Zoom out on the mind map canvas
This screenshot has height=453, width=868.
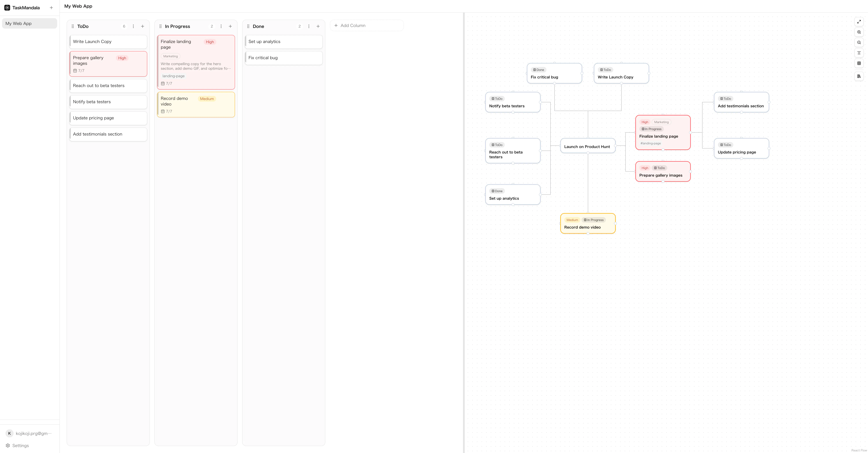pos(859,42)
